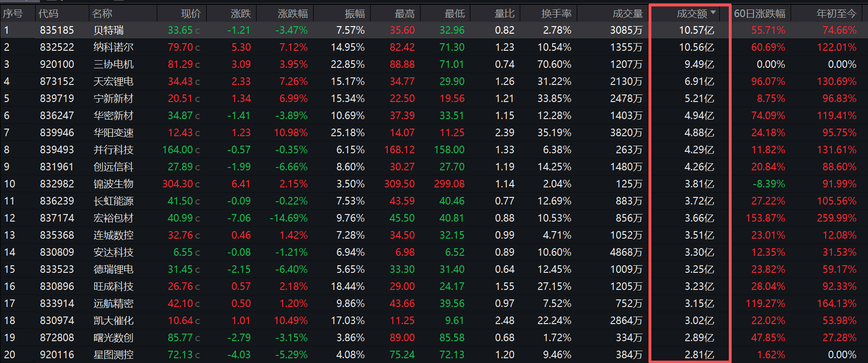
Task: Select stock name 并行科技
Action: point(114,150)
